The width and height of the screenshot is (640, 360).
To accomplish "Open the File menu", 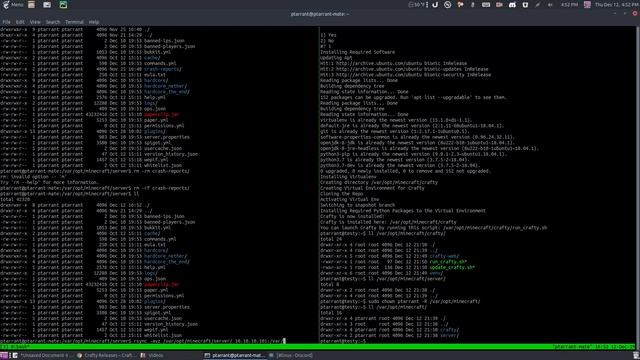I will (x=7, y=22).
